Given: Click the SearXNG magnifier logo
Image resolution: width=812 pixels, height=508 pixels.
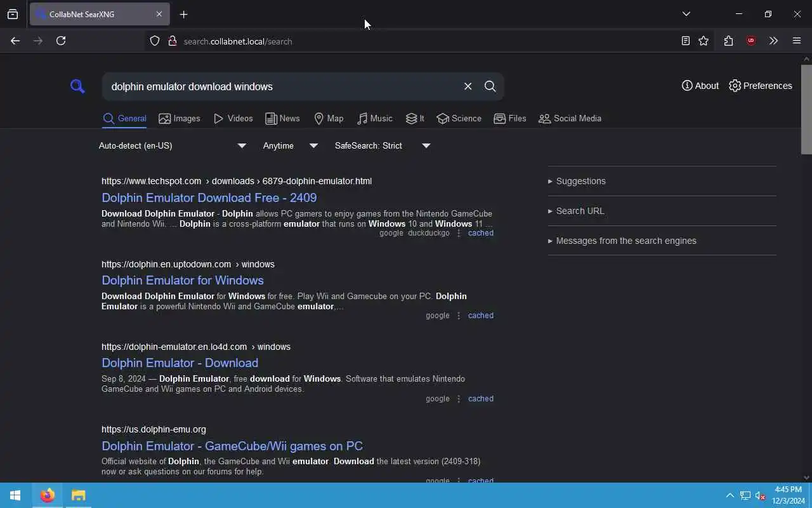Looking at the screenshot, I should click(x=77, y=86).
